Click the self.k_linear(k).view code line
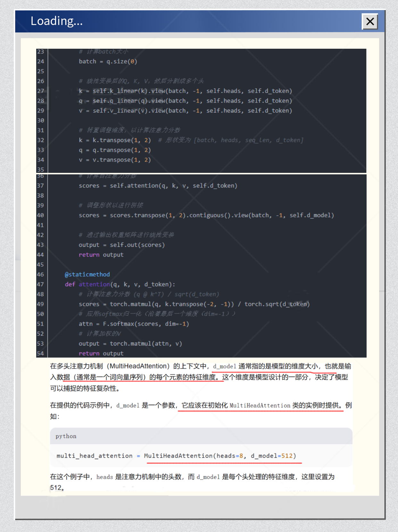This screenshot has width=398, height=532. (x=186, y=91)
